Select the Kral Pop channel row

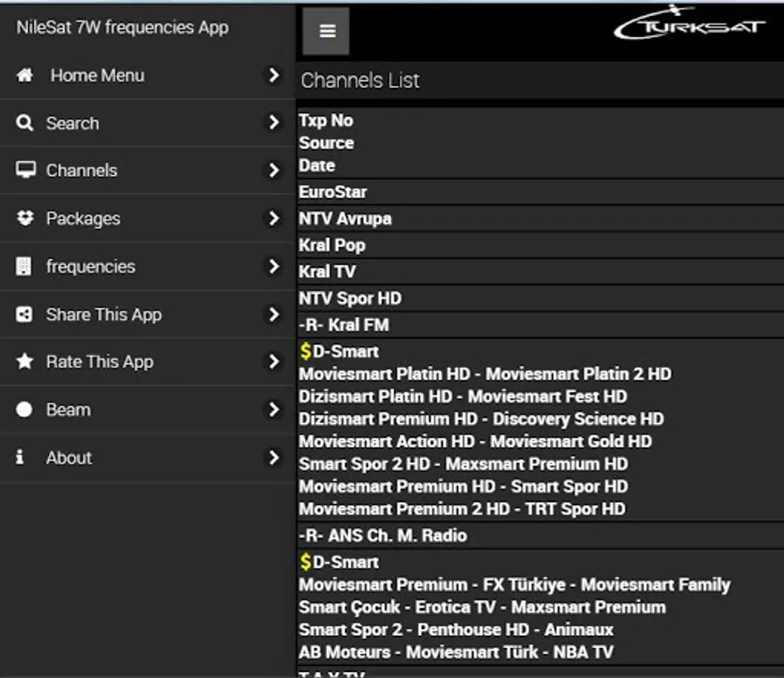click(541, 245)
